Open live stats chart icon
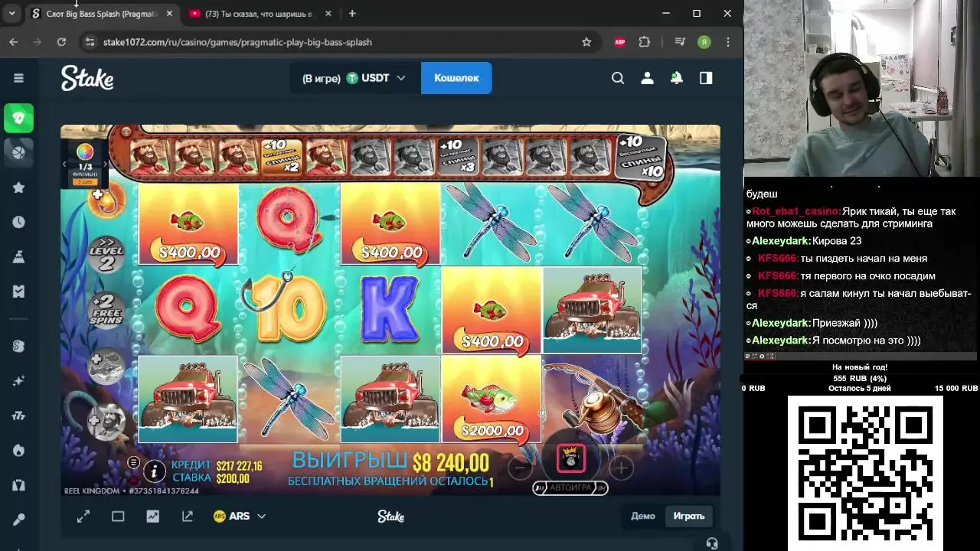980x551 pixels. click(x=153, y=517)
